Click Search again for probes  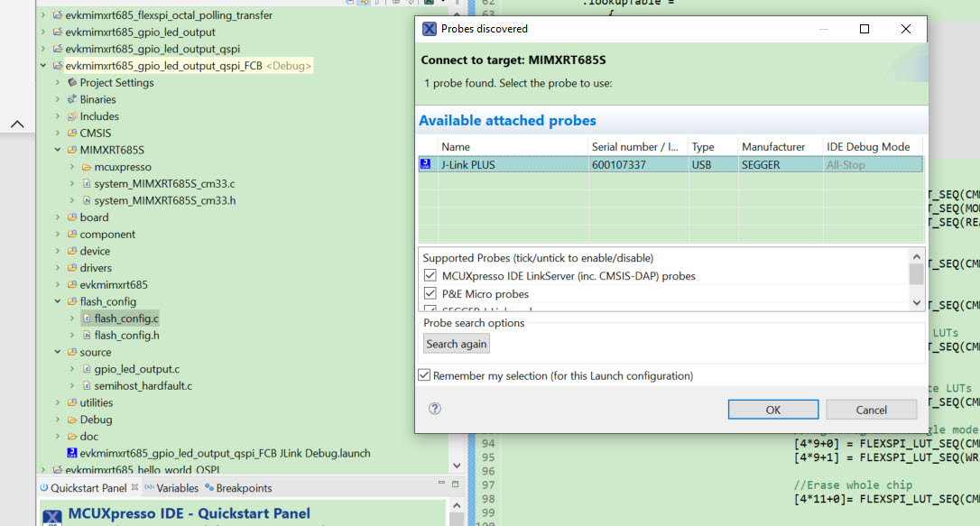[456, 343]
